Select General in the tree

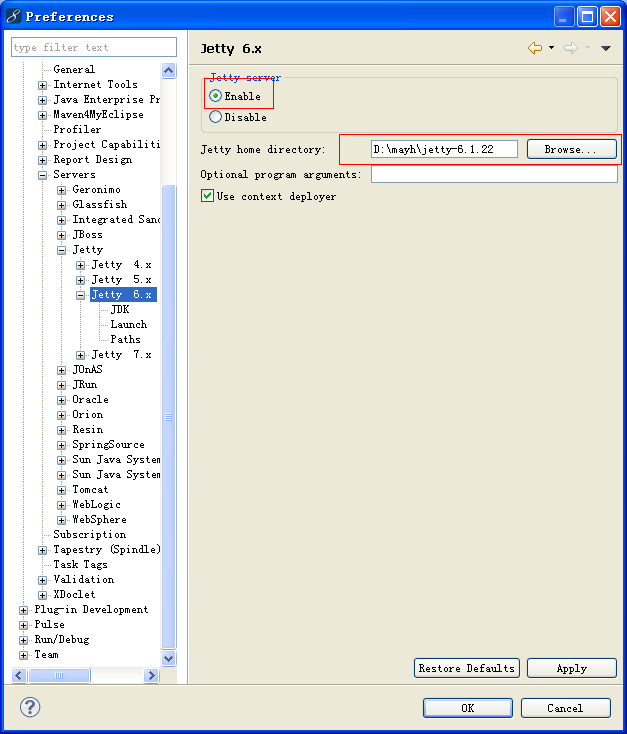(74, 69)
